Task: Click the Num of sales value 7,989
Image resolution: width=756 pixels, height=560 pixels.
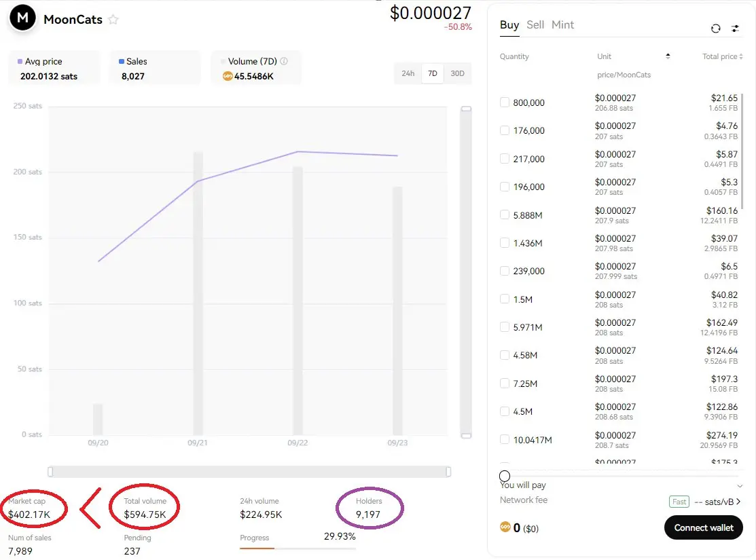Action: 20,551
